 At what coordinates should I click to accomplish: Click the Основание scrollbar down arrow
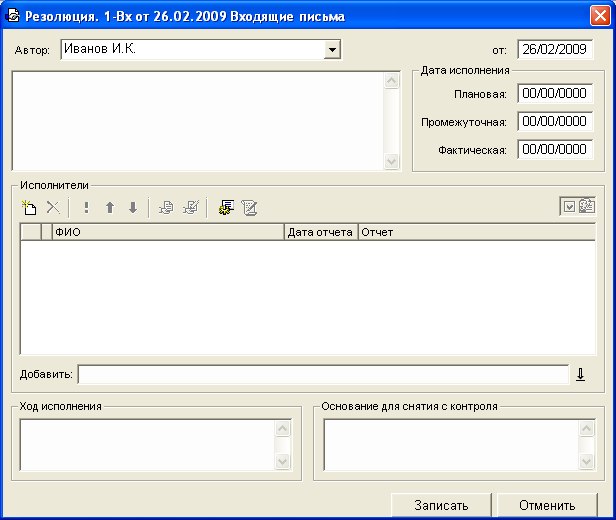(x=587, y=461)
